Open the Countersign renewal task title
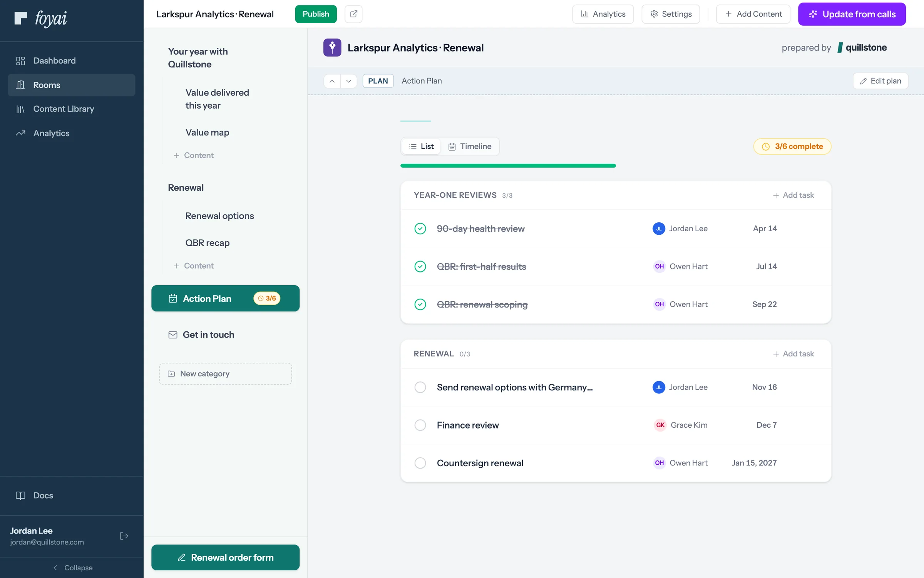924x578 pixels. [x=480, y=463]
